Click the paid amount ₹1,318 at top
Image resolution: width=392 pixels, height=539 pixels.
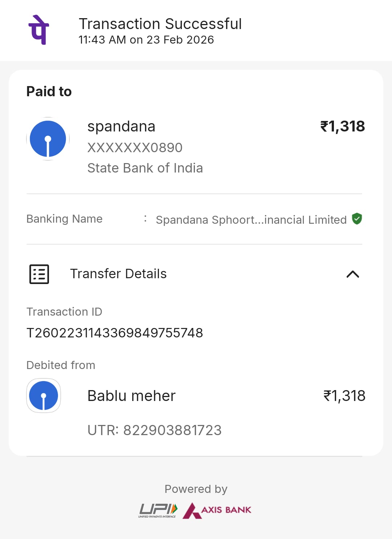click(342, 126)
